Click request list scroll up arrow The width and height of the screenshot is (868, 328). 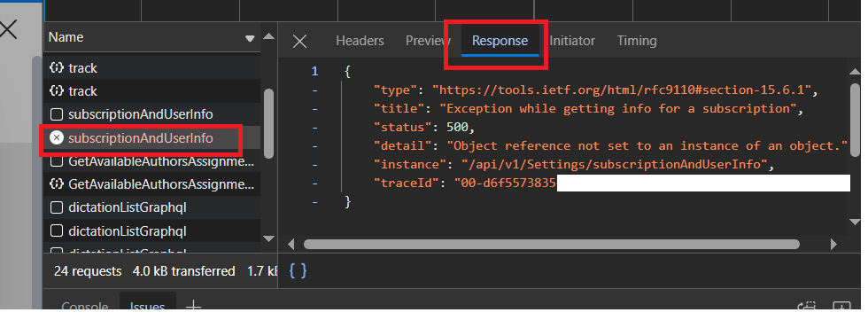[268, 36]
